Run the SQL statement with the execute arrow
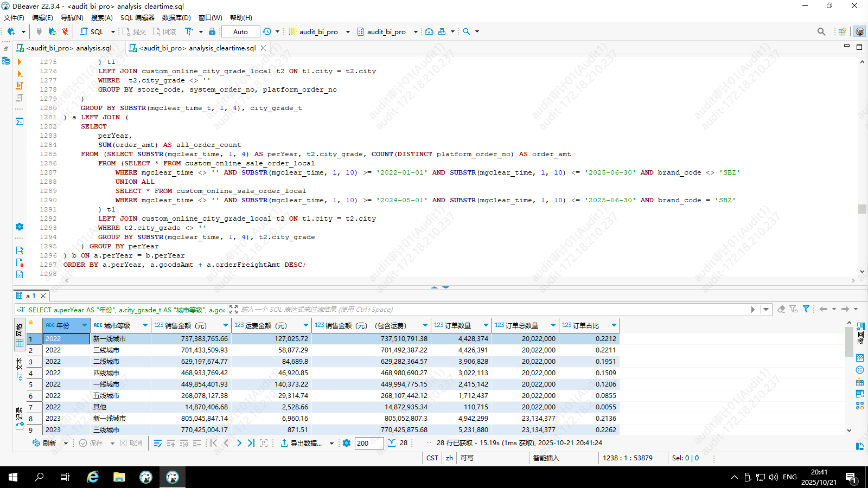Screen dimensions: 868x488 [x=20, y=62]
